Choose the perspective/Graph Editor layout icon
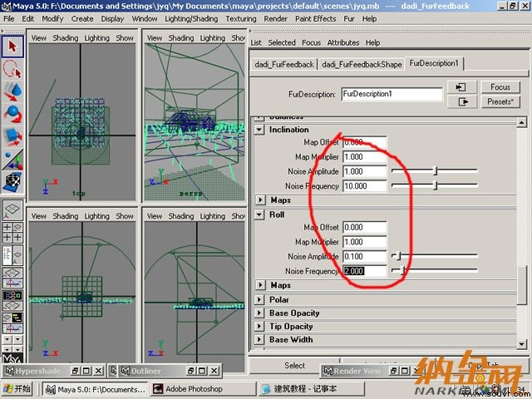 tap(12, 277)
